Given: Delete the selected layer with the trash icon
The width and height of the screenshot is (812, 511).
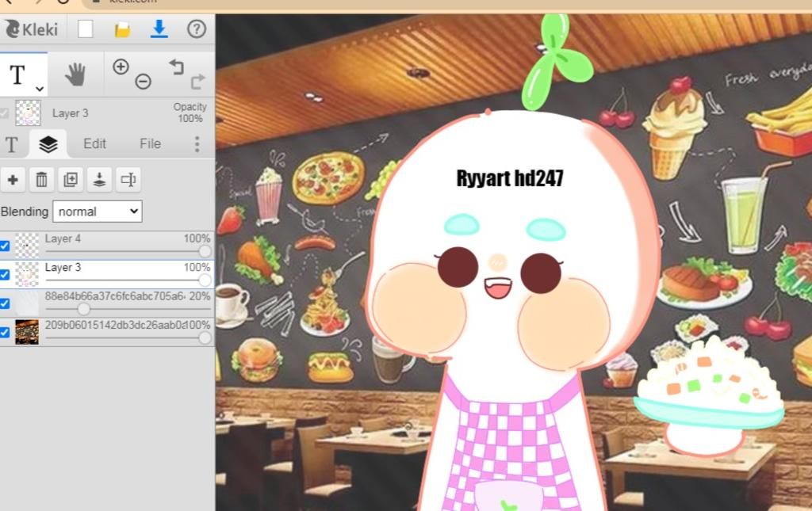Looking at the screenshot, I should click(x=41, y=180).
